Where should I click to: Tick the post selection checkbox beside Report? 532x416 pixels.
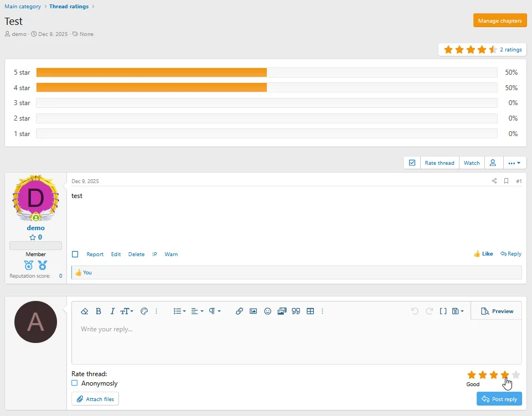coord(75,254)
